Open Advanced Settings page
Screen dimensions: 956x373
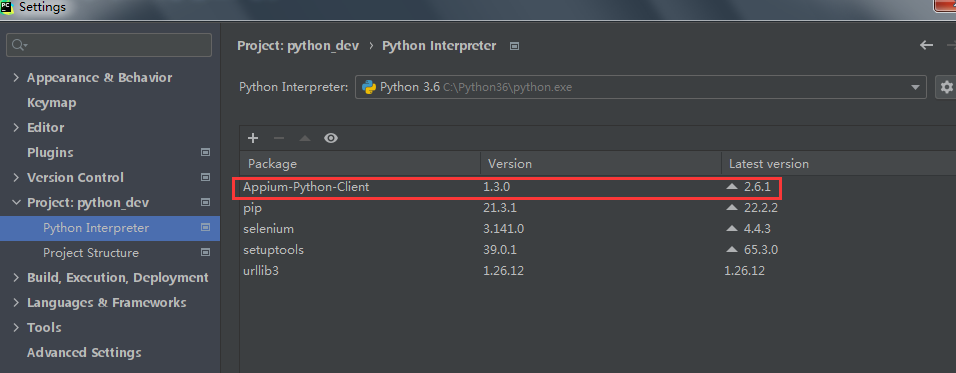pyautogui.click(x=84, y=352)
